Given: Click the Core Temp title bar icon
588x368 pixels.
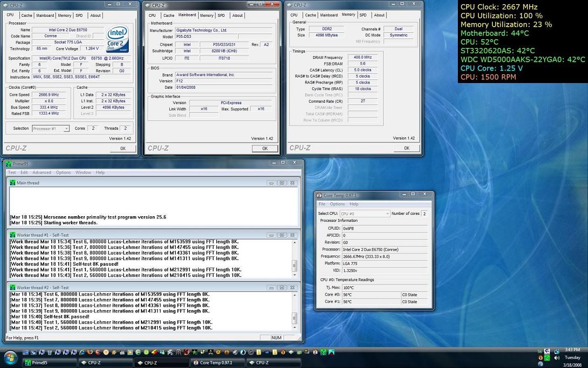Looking at the screenshot, I should (x=319, y=195).
